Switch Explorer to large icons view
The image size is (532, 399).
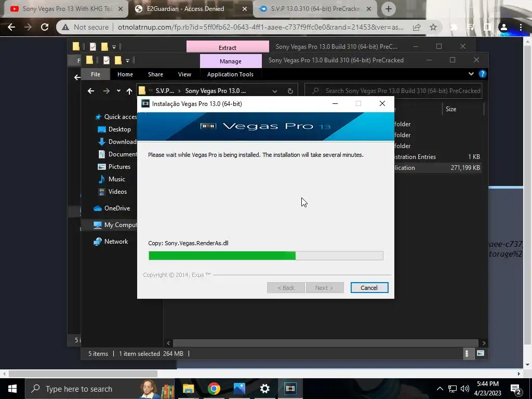coord(481,353)
